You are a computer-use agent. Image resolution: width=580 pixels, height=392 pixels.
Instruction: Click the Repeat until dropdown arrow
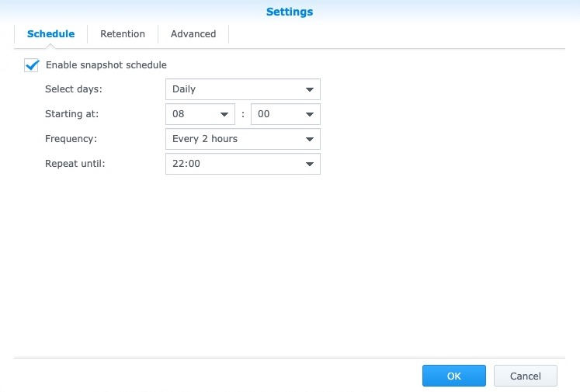(310, 164)
